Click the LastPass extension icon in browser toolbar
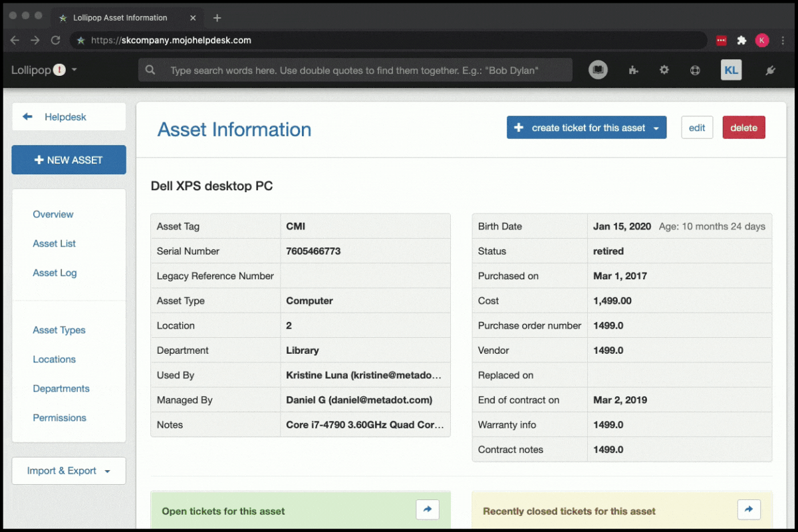Image resolution: width=798 pixels, height=532 pixels. coord(722,41)
